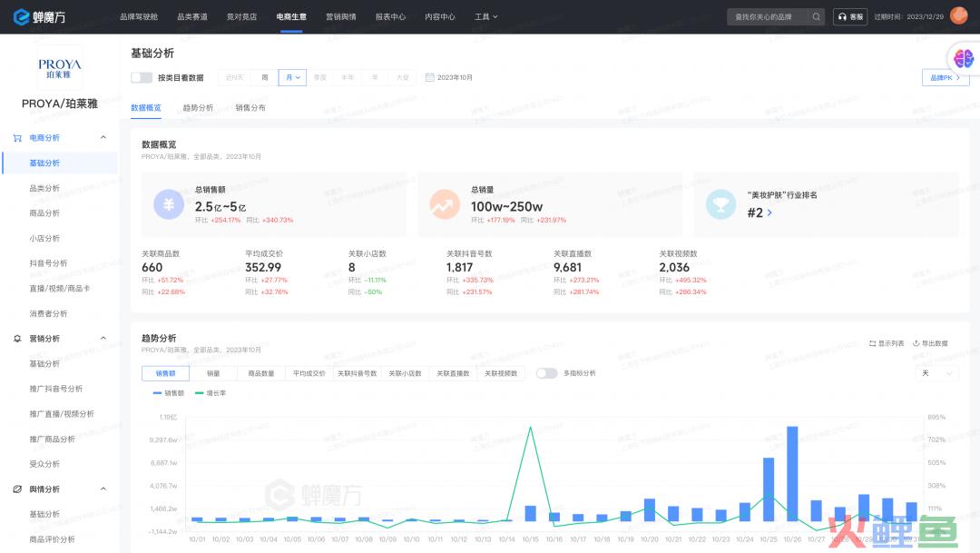The width and height of the screenshot is (980, 553).
Task: Click the 电商分析 shopping cart icon
Action: coord(17,138)
